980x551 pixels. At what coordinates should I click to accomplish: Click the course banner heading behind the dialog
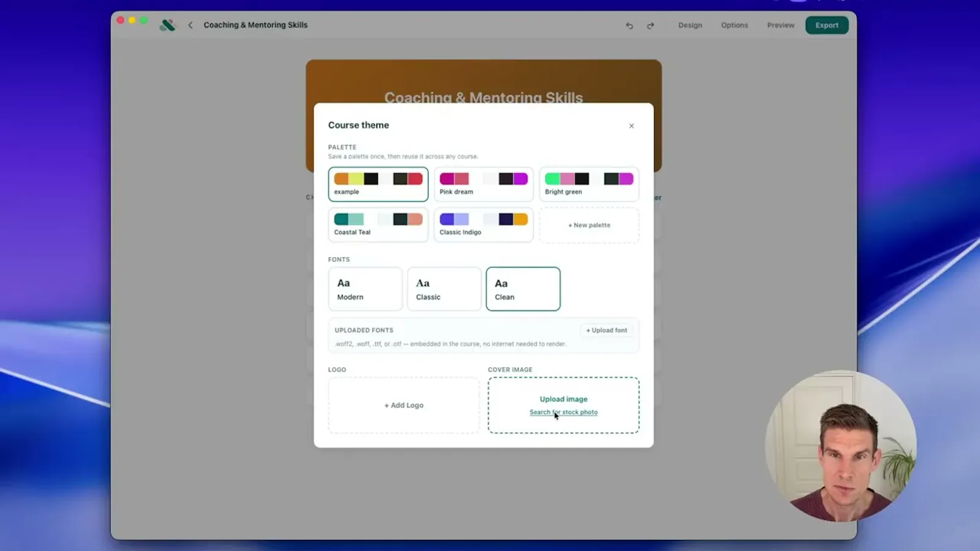click(483, 97)
